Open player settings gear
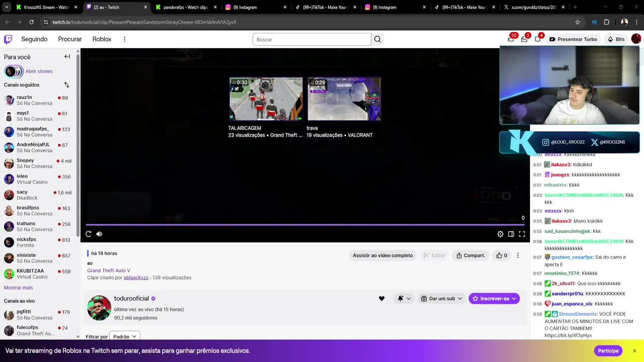The width and height of the screenshot is (644, 362). click(x=500, y=234)
